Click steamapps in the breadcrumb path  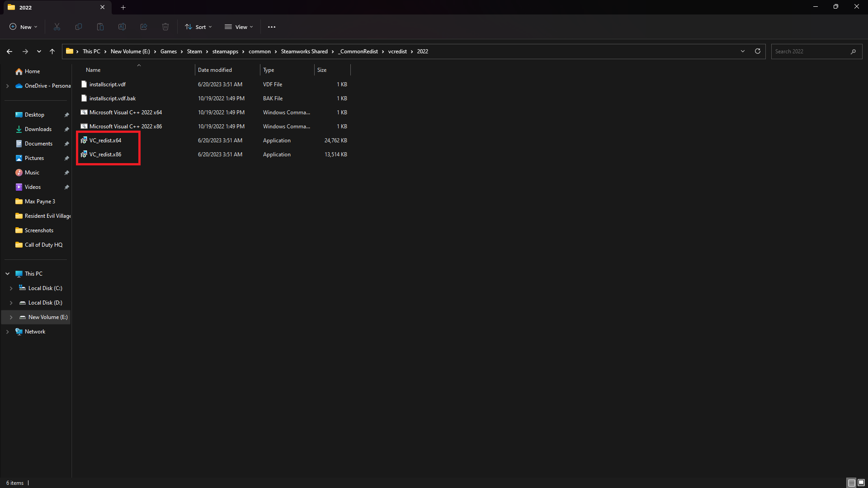(225, 52)
